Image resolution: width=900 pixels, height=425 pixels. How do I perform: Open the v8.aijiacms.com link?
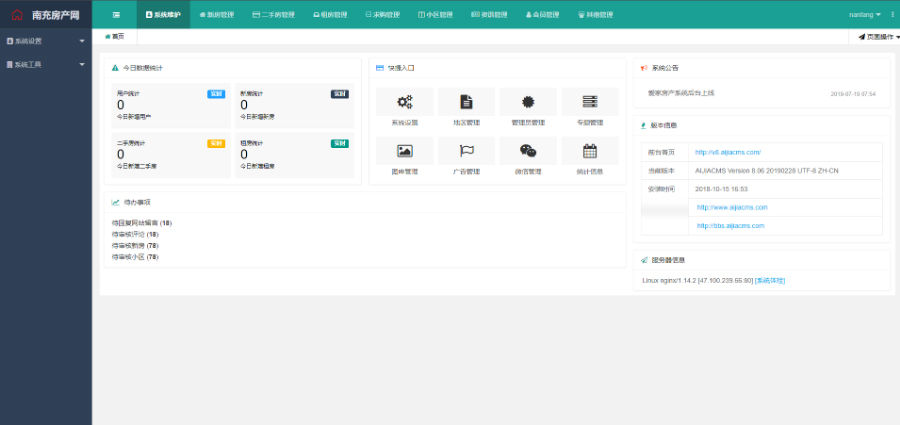pos(728,152)
